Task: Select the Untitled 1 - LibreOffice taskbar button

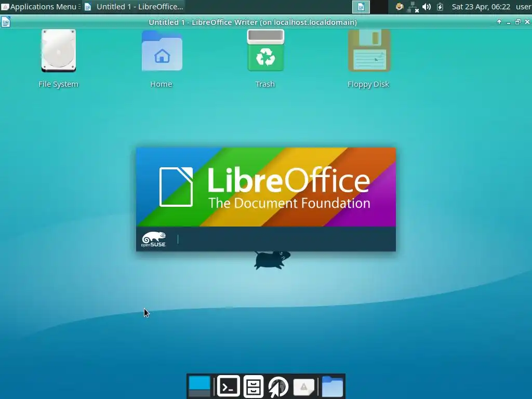Action: (x=135, y=6)
